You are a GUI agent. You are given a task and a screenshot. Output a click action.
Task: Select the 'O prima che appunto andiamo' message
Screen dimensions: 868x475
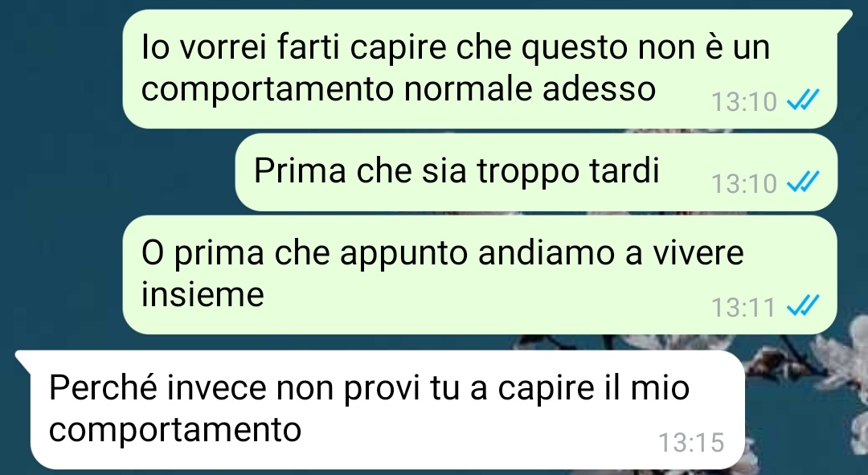tap(479, 275)
